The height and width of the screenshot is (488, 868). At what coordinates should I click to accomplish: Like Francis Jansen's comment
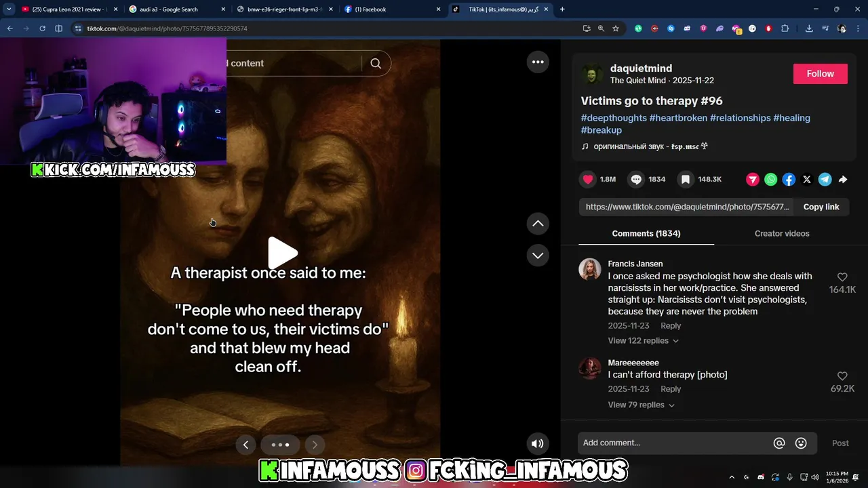(x=842, y=277)
